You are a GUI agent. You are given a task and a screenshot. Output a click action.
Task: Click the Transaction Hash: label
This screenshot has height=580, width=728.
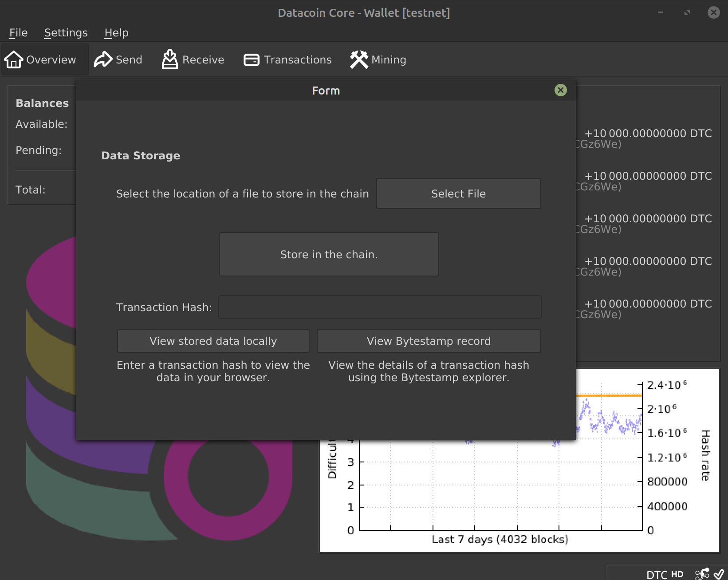pyautogui.click(x=164, y=307)
